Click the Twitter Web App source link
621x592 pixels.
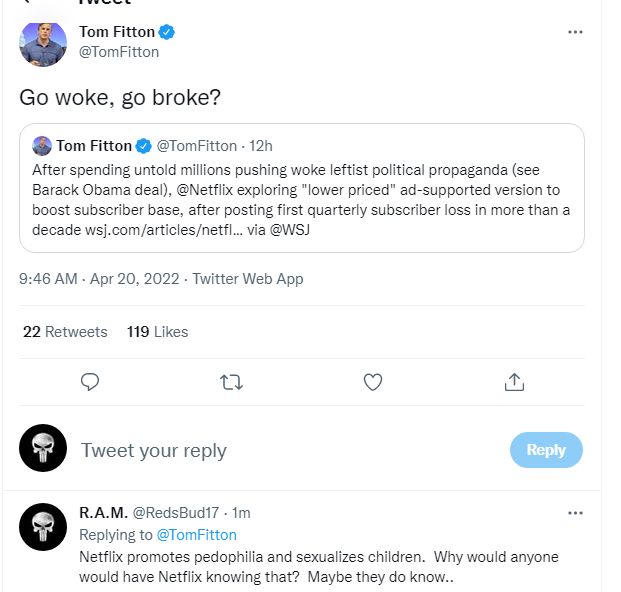(247, 279)
